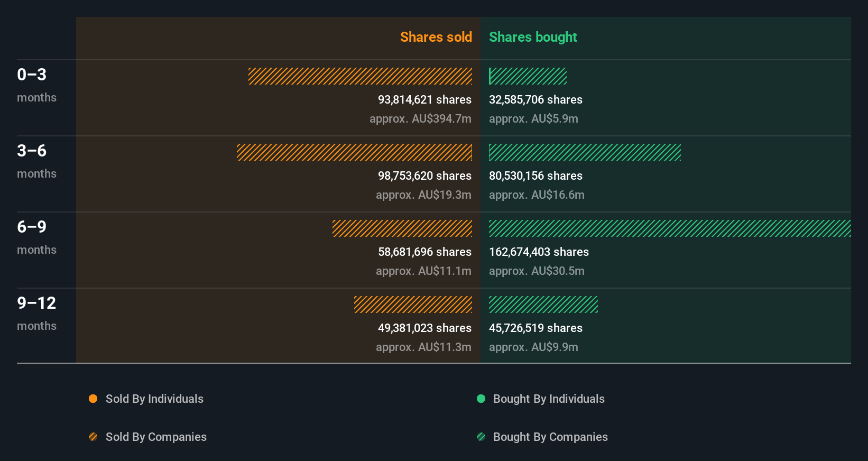Click the 6–9 row label

point(32,227)
